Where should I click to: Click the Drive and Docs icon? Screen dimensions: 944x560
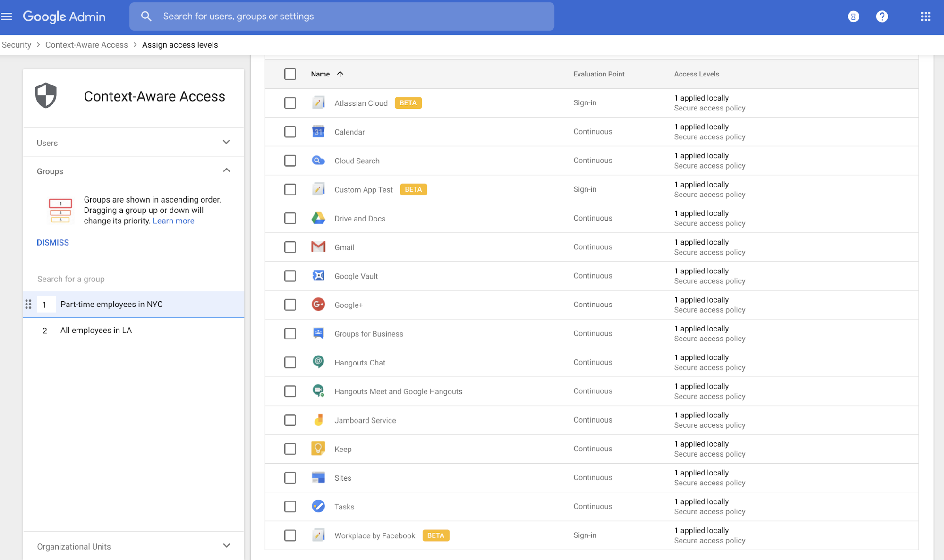pyautogui.click(x=318, y=218)
